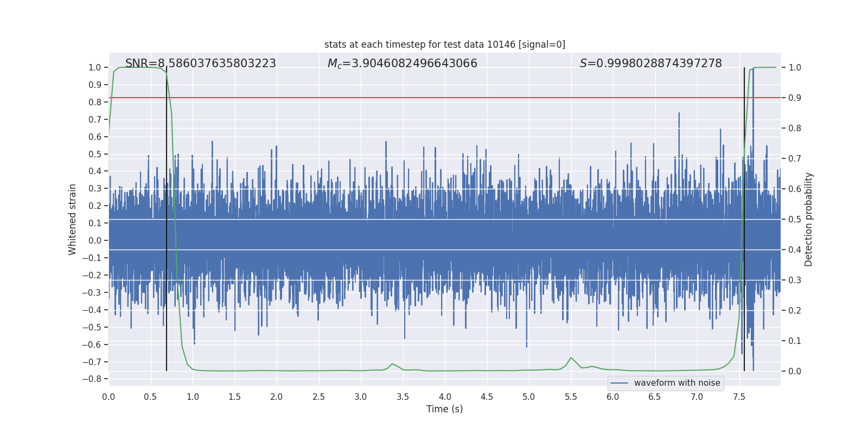Click the red horizontal threshold line

click(434, 98)
